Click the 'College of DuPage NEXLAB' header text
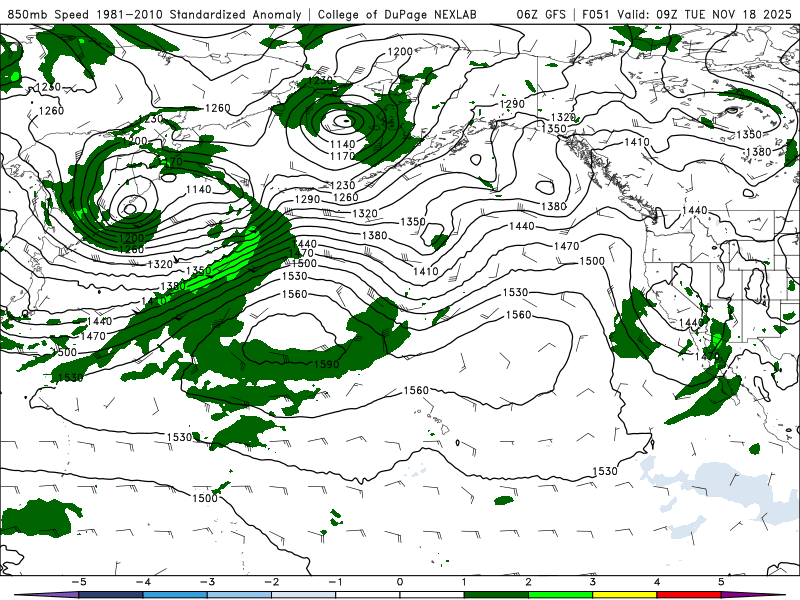This screenshot has height=600, width=800. pyautogui.click(x=397, y=15)
